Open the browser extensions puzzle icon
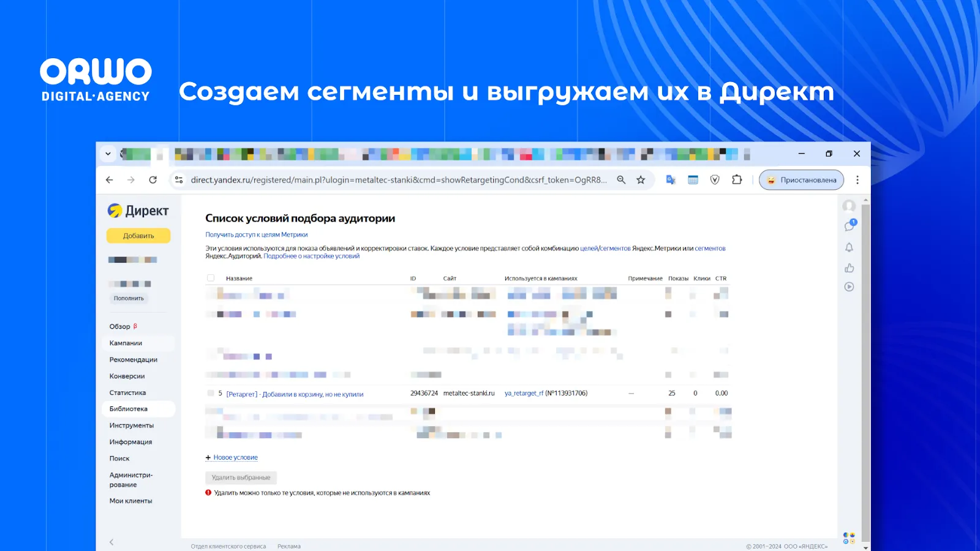Screen dimensions: 980x551 point(737,180)
